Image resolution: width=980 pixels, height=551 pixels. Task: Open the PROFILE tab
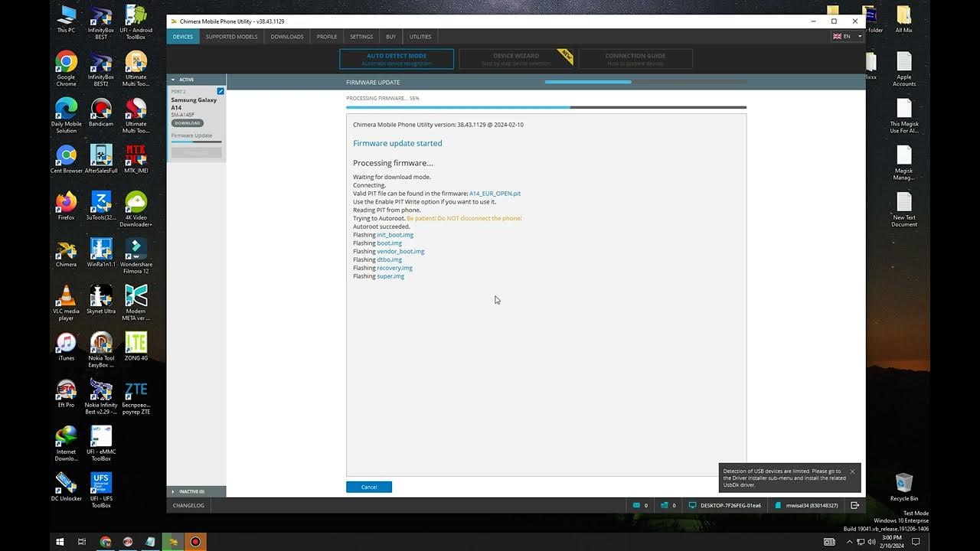[327, 37]
